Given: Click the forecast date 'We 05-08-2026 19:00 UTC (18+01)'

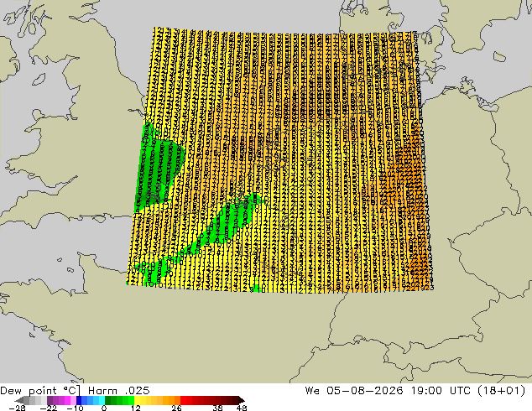Looking at the screenshot, I should click(x=415, y=391).
